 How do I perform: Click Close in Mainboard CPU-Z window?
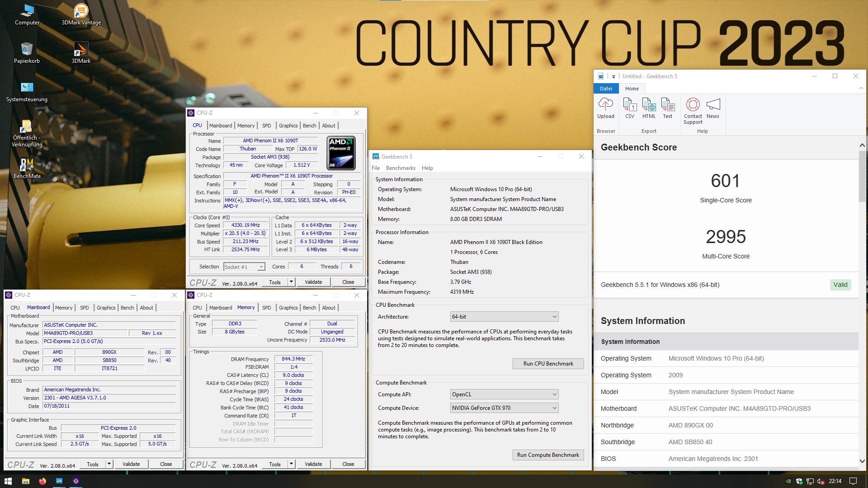click(x=166, y=464)
